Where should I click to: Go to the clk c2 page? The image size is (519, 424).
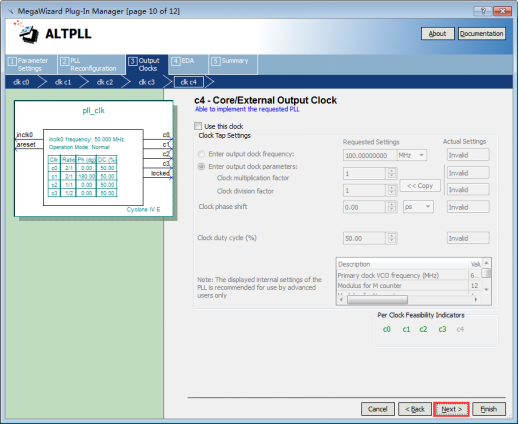point(105,82)
